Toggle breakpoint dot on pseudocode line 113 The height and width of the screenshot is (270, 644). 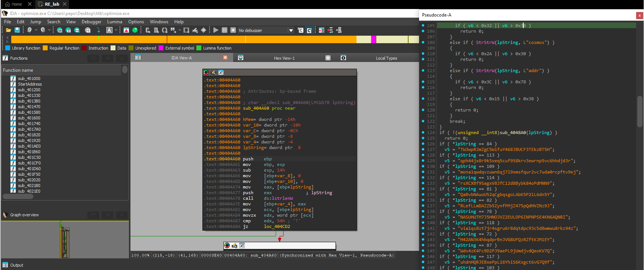423,71
